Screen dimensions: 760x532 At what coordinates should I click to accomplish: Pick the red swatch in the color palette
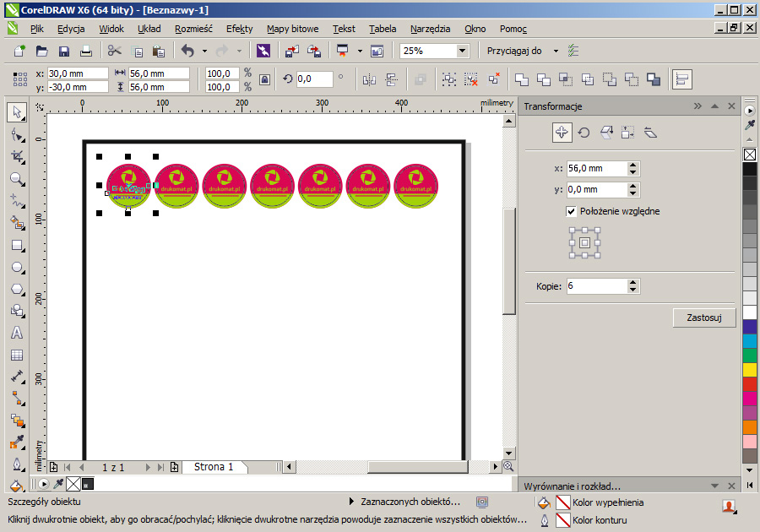749,383
